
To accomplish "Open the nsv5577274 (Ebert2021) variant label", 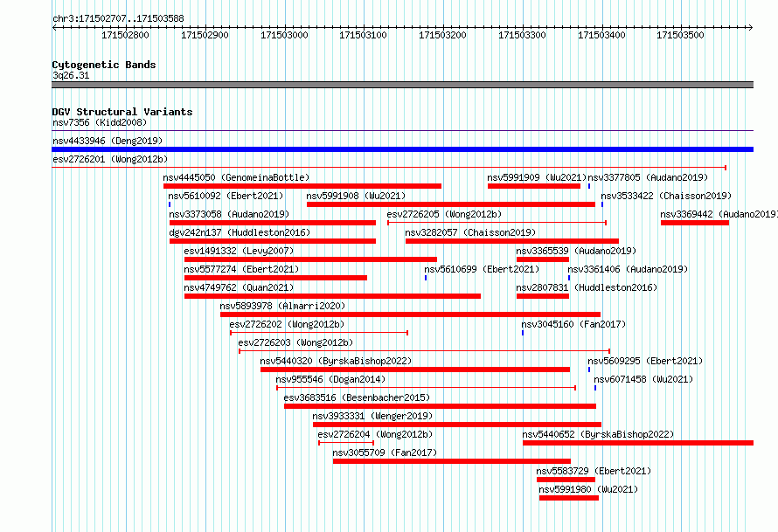I will click(241, 269).
